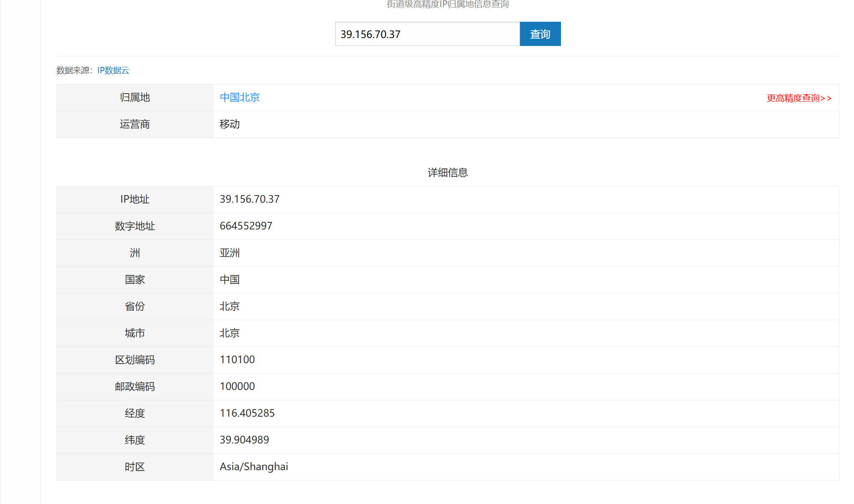
Task: Click the 时区 row label
Action: point(135,467)
